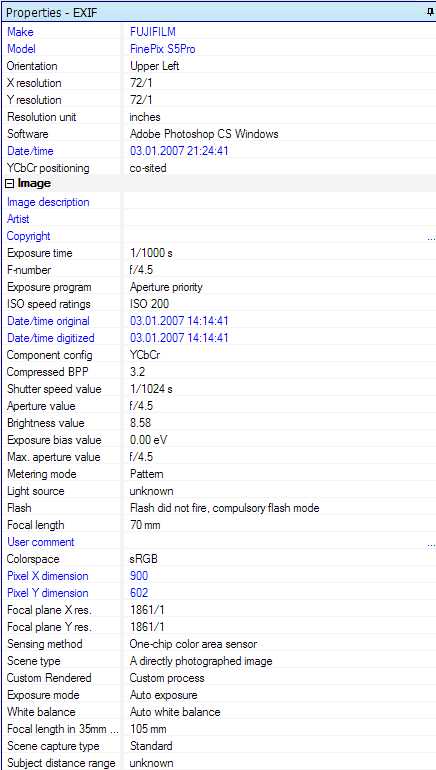436x770 pixels.
Task: Click the YCbCr positioning value co-sited
Action: [148, 168]
